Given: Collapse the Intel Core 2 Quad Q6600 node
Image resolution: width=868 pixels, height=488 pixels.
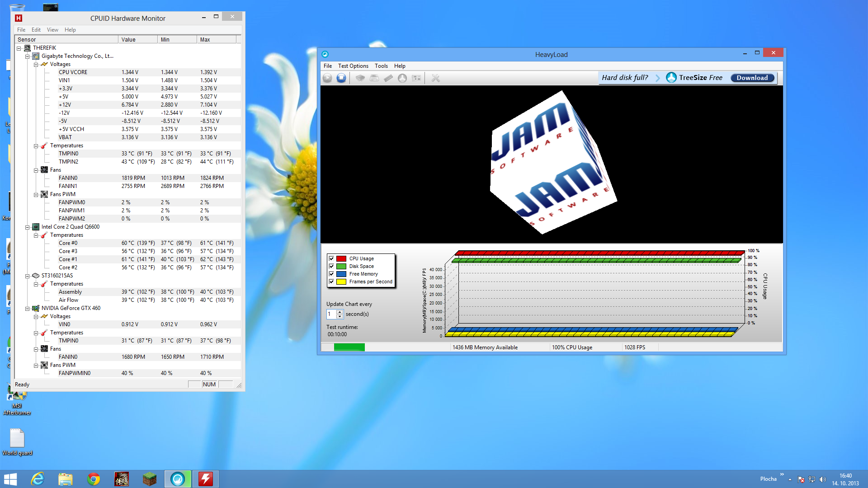Looking at the screenshot, I should [27, 227].
